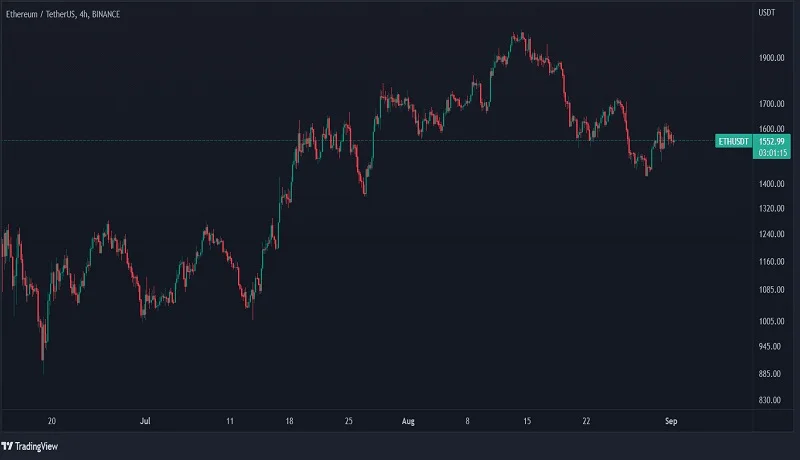Click the 1320.00 price axis label
The height and width of the screenshot is (460, 800).
tap(770, 209)
